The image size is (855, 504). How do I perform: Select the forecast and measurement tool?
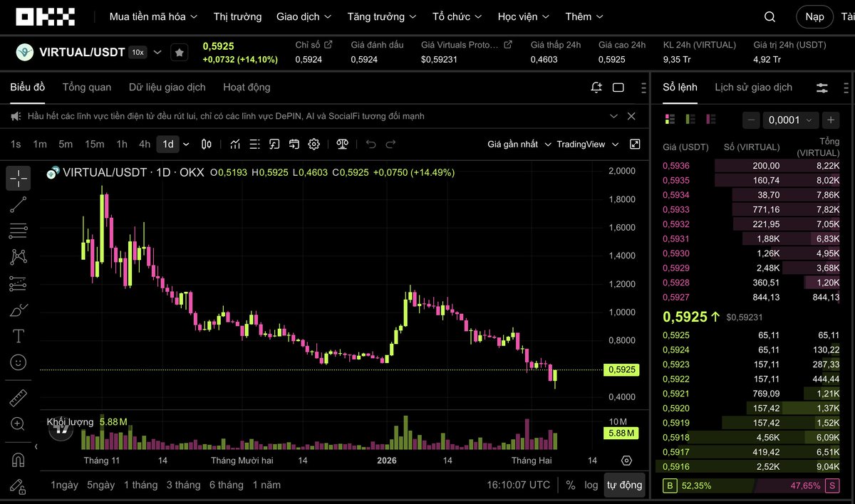(19, 284)
